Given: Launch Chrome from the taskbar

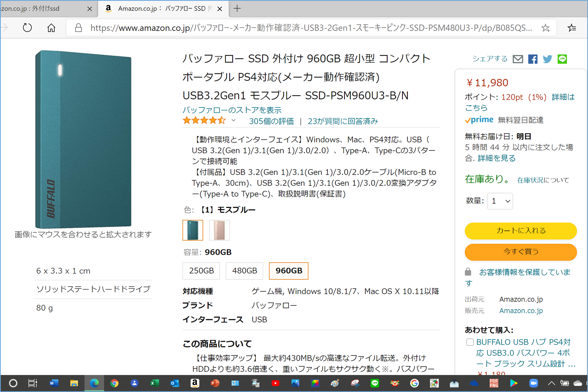Looking at the screenshot, I should (x=114, y=383).
